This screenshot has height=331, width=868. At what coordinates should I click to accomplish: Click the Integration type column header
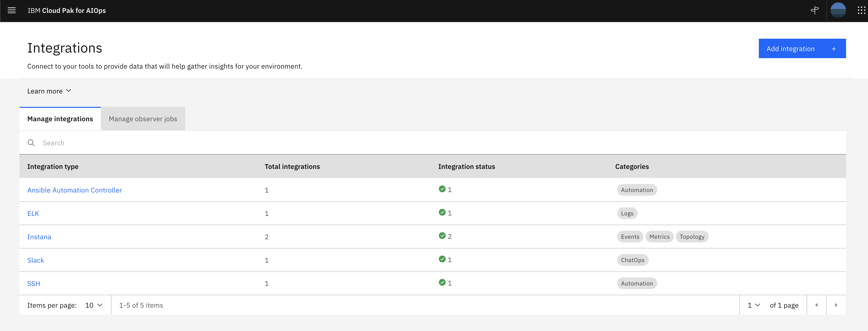pos(53,166)
